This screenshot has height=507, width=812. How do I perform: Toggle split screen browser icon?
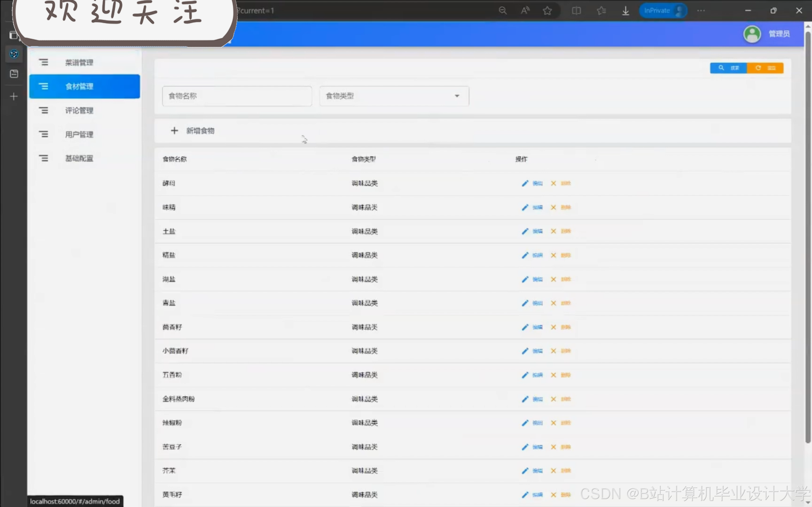pos(576,11)
